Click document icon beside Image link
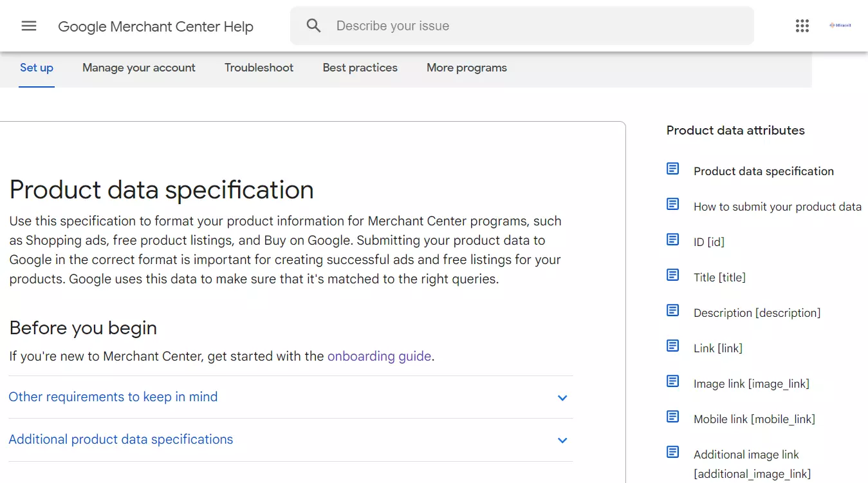This screenshot has height=483, width=868. point(672,381)
